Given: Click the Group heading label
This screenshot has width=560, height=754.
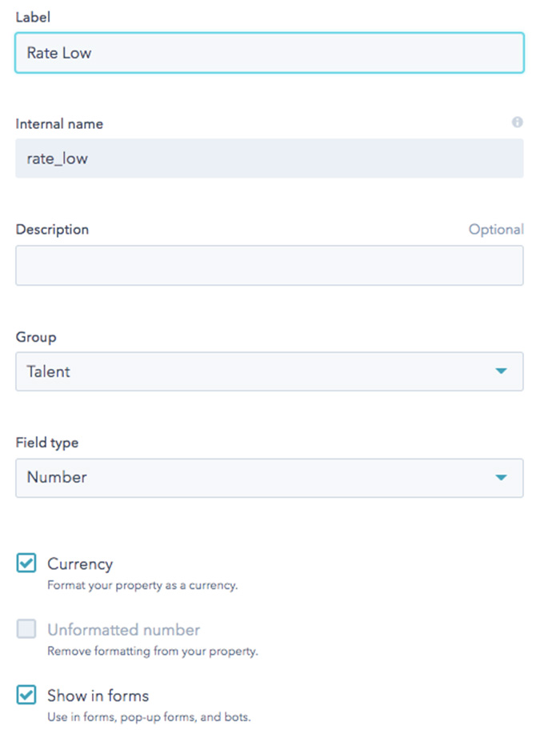Looking at the screenshot, I should coord(36,337).
